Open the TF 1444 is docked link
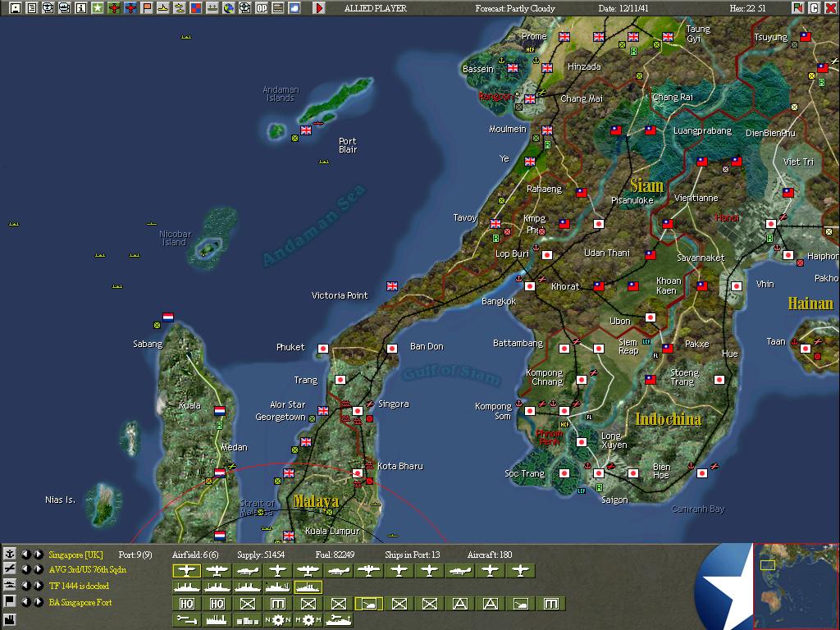Viewport: 840px width, 630px height. (x=79, y=586)
